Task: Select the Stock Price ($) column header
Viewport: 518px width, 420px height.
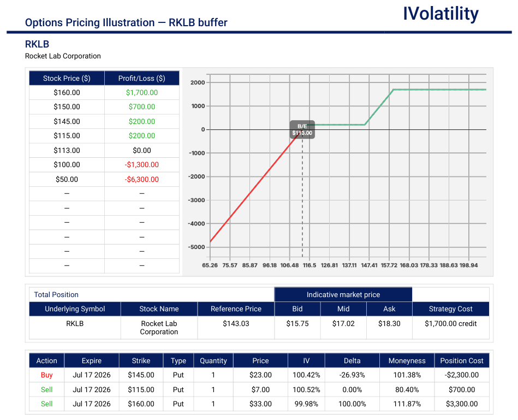Action: point(67,78)
